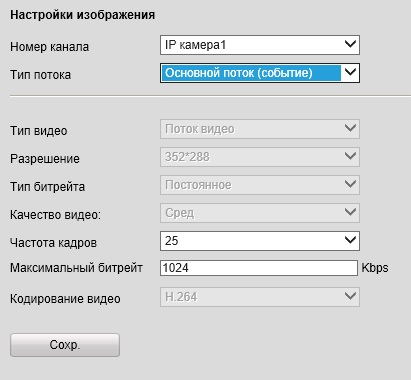This screenshot has height=380, width=411.
Task: Click the Тип видео label
Action: pos(39,131)
